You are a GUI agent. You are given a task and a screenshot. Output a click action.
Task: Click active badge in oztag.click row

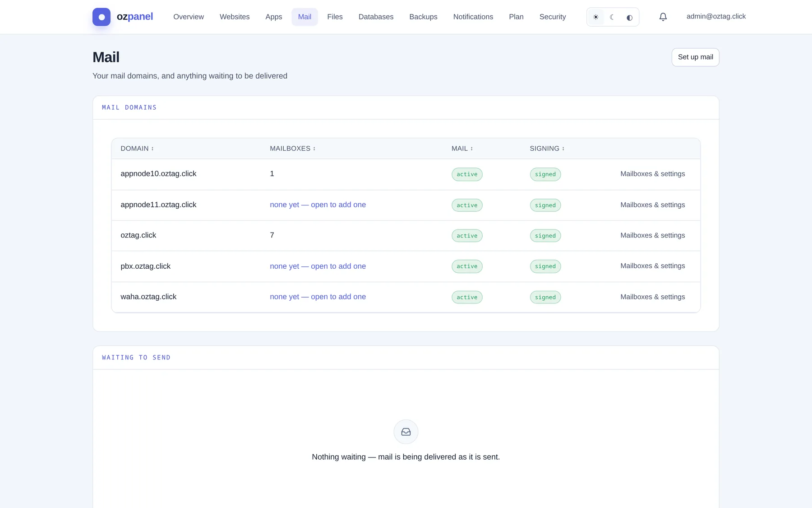[x=467, y=236]
